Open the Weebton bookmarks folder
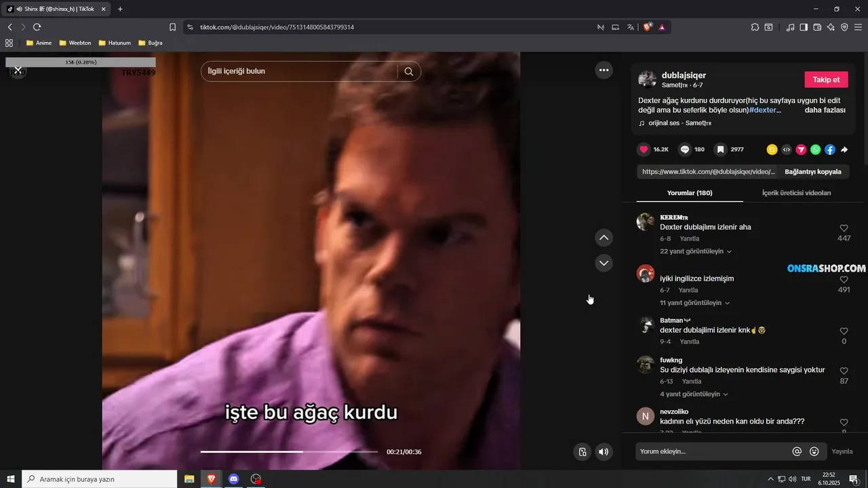Screen dimensions: 868x488 click(x=75, y=43)
